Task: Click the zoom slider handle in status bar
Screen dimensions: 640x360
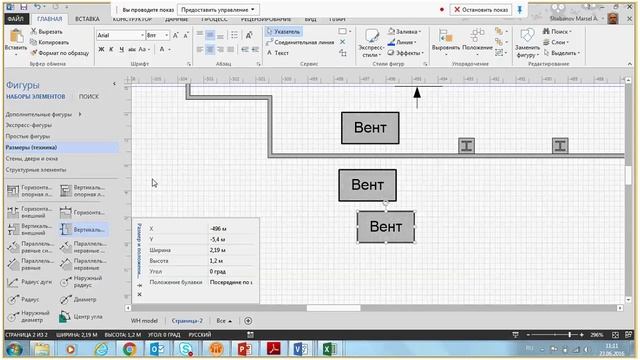Action: click(x=569, y=335)
